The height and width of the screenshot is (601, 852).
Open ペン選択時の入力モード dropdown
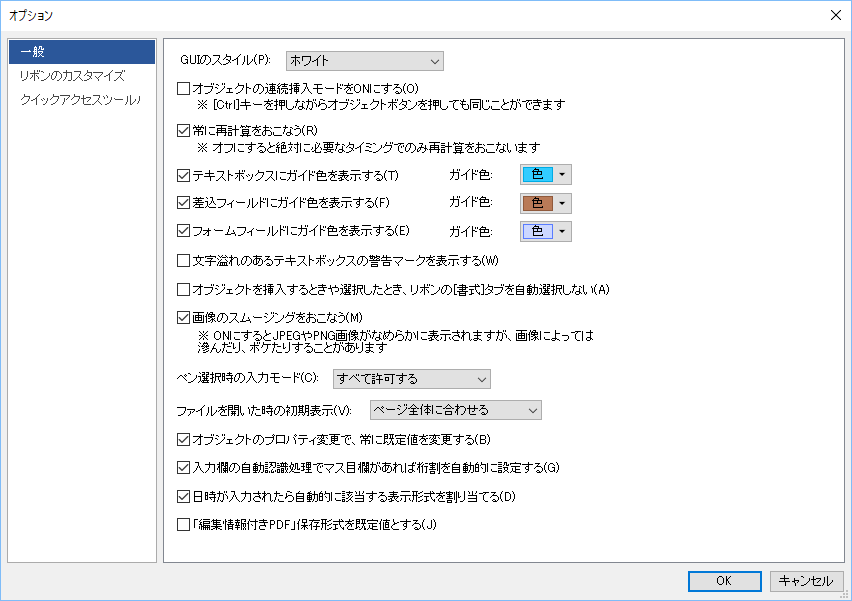411,379
